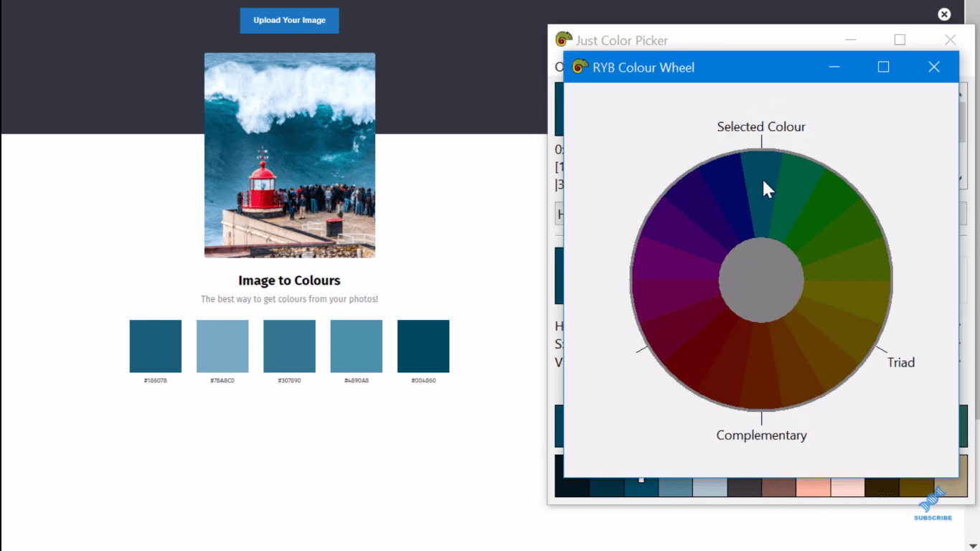This screenshot has width=980, height=551.
Task: Pick the #004860 dark teal swatch
Action: click(x=423, y=346)
